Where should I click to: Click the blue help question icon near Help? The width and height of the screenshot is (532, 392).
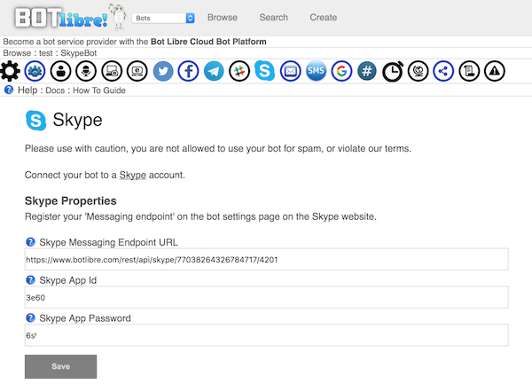pyautogui.click(x=9, y=90)
